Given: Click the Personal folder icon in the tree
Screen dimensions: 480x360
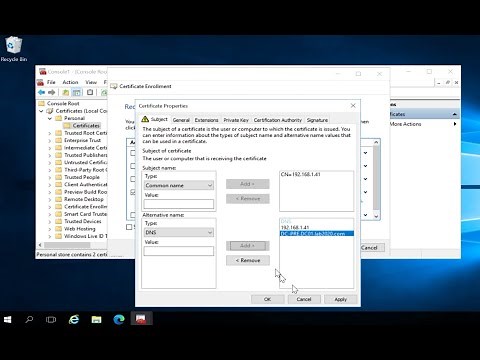Looking at the screenshot, I should tap(59, 118).
